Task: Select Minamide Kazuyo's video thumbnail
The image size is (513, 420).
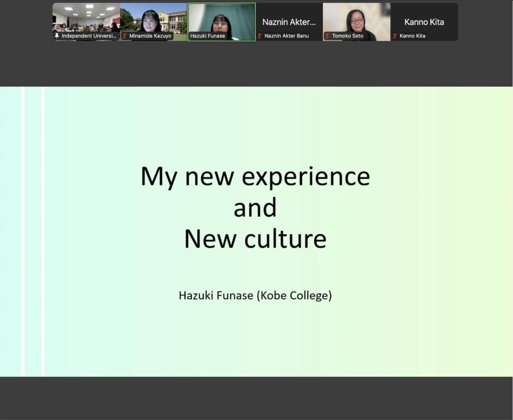Action: [x=154, y=22]
